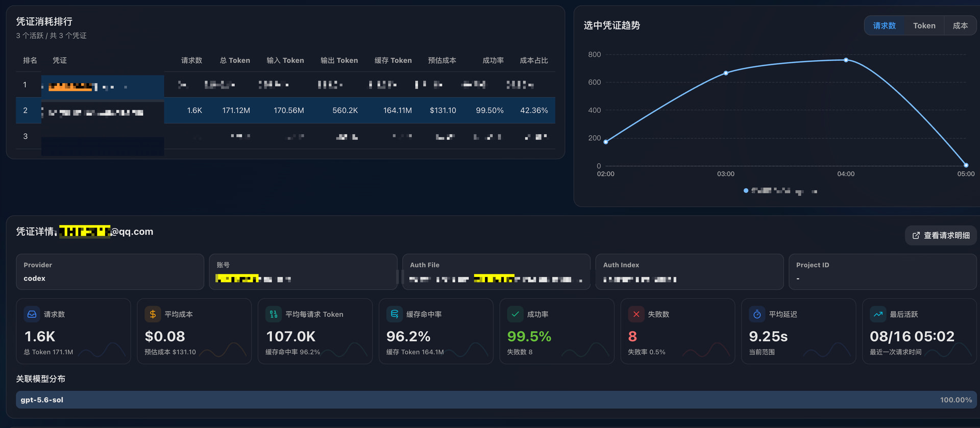Click the 平均成本 dollar icon
The height and width of the screenshot is (428, 980).
click(x=153, y=314)
